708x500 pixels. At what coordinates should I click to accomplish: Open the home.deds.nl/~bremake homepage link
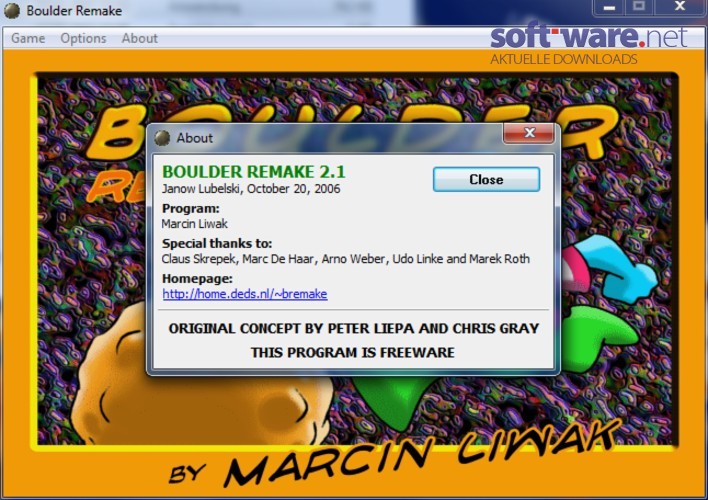tap(245, 294)
